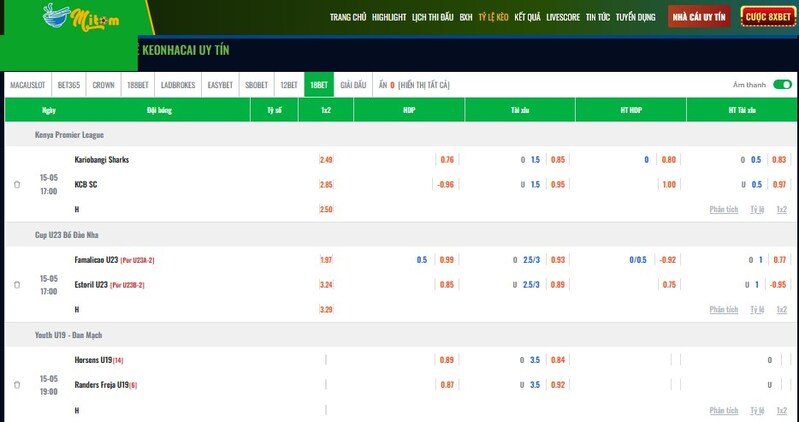
Task: Click HT Tài xỉu column header
Action: (x=742, y=110)
